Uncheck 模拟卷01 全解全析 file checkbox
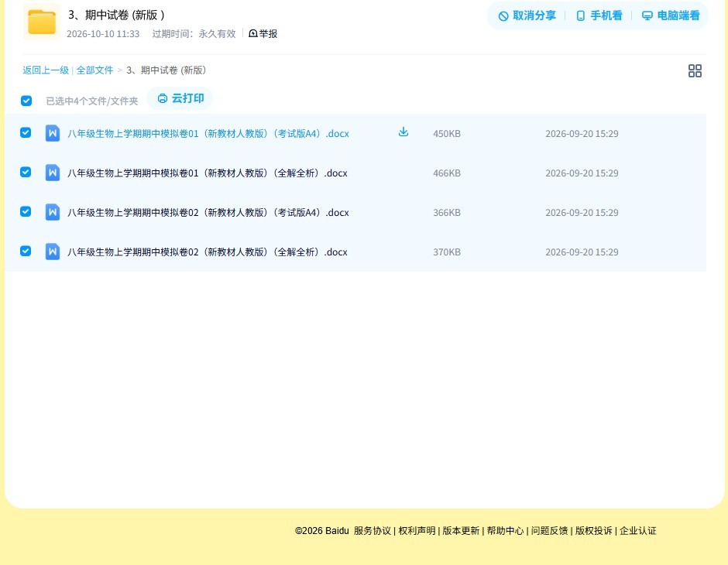This screenshot has width=728, height=565. (x=26, y=172)
